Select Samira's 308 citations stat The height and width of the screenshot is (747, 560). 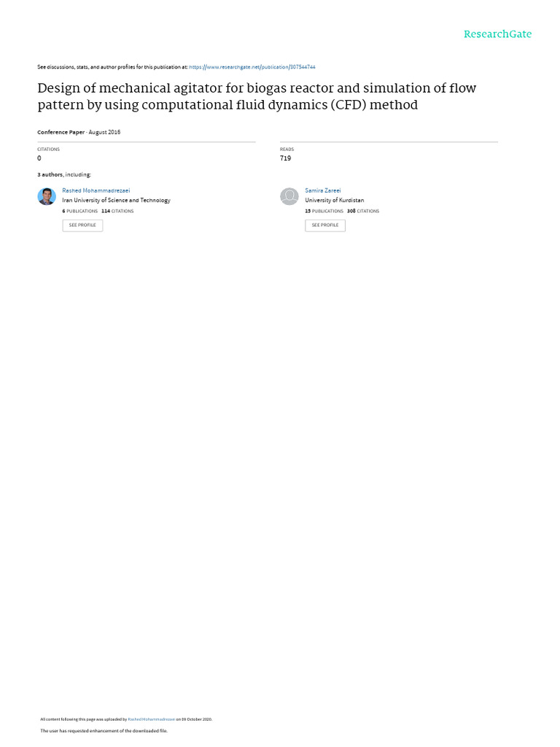click(363, 211)
